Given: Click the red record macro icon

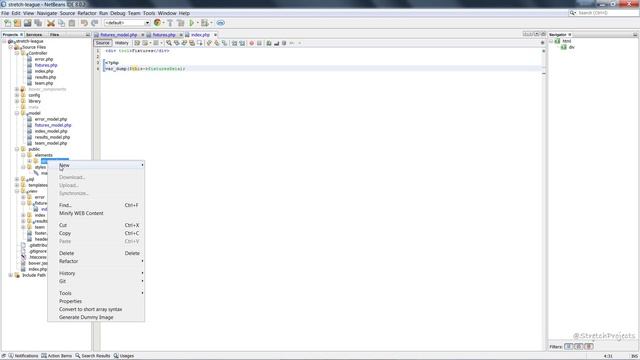Looking at the screenshot, I should tap(251, 43).
